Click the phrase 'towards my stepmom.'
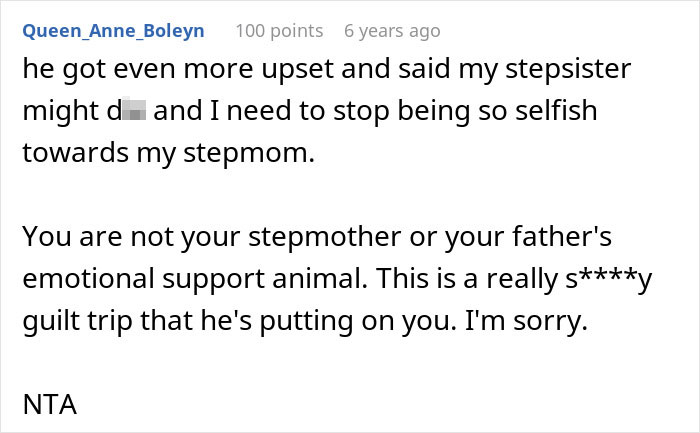This screenshot has width=700, height=433. pyautogui.click(x=167, y=153)
